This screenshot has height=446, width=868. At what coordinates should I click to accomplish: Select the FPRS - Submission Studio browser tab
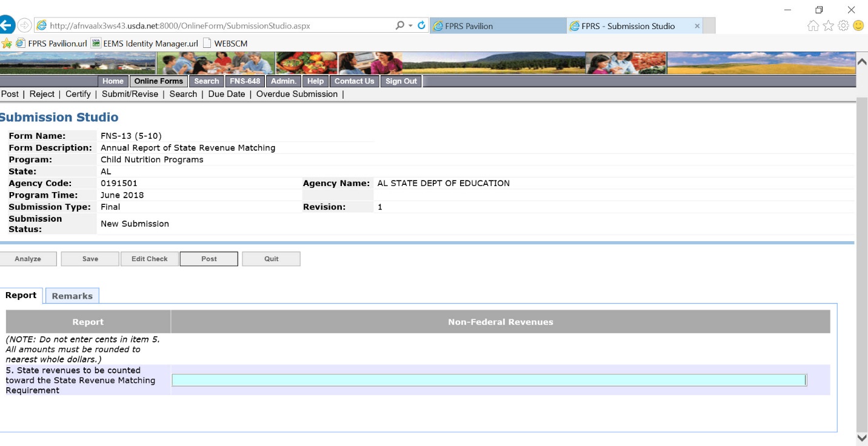[x=635, y=26]
